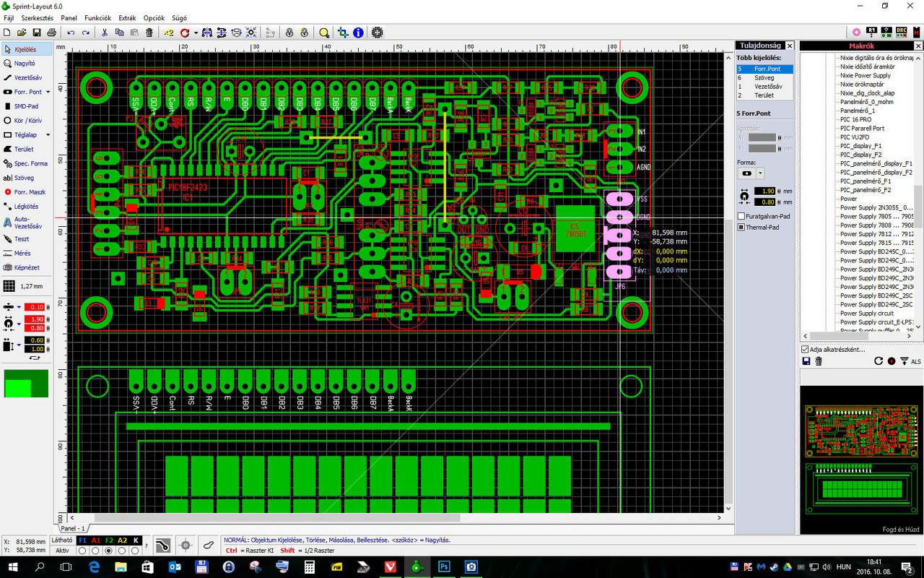This screenshot has width=924, height=578.
Task: Choose the Vezetősáv track tool
Action: coord(26,78)
